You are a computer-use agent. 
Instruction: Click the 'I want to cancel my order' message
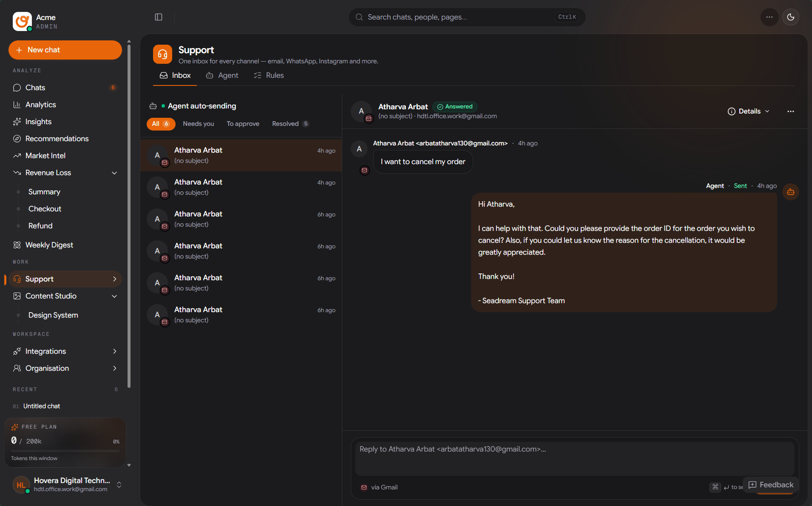pyautogui.click(x=423, y=162)
